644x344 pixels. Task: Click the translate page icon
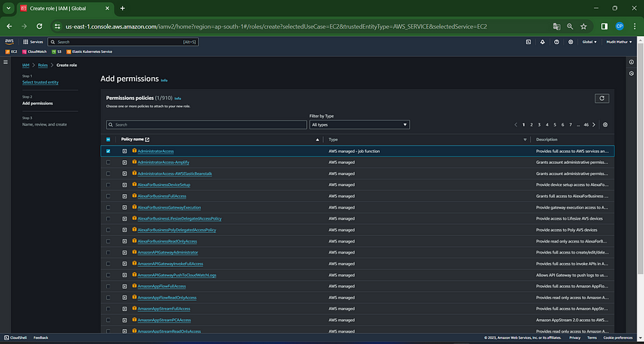tap(556, 26)
